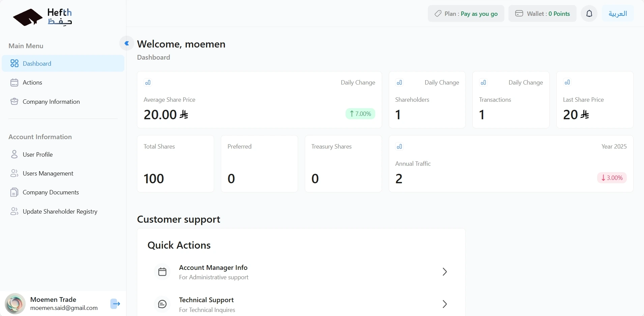Click the Plan: Pay as you go button

coord(466,14)
